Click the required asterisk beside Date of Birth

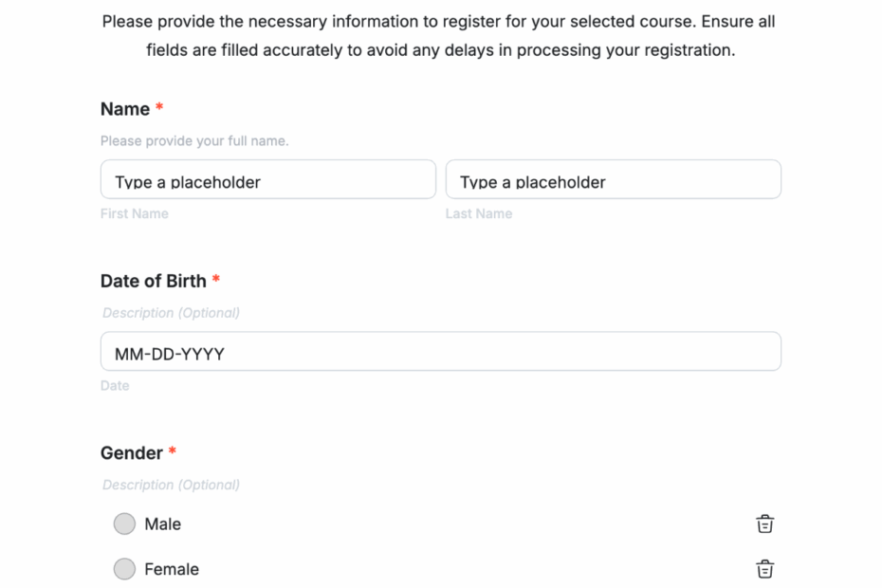click(x=215, y=280)
